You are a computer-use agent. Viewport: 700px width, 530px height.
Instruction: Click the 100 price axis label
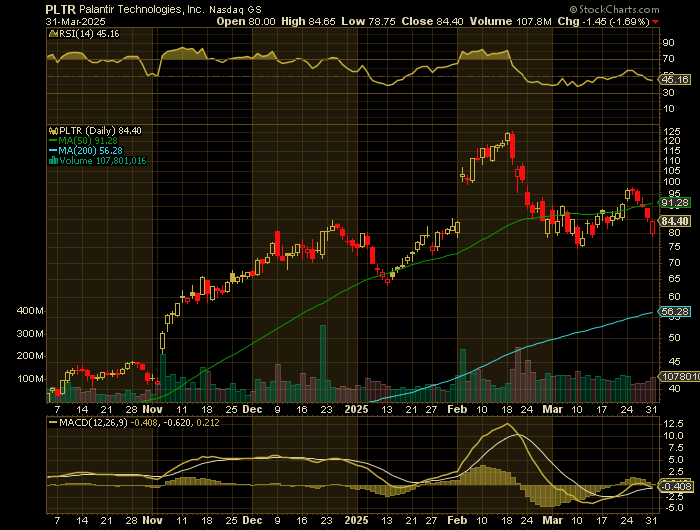(671, 181)
